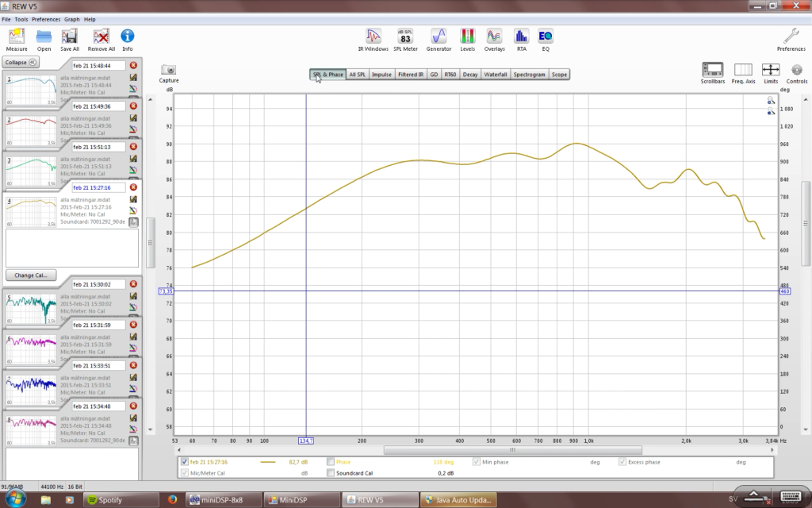Image resolution: width=812 pixels, height=508 pixels.
Task: Toggle graph Scrollbars button
Action: coord(713,72)
